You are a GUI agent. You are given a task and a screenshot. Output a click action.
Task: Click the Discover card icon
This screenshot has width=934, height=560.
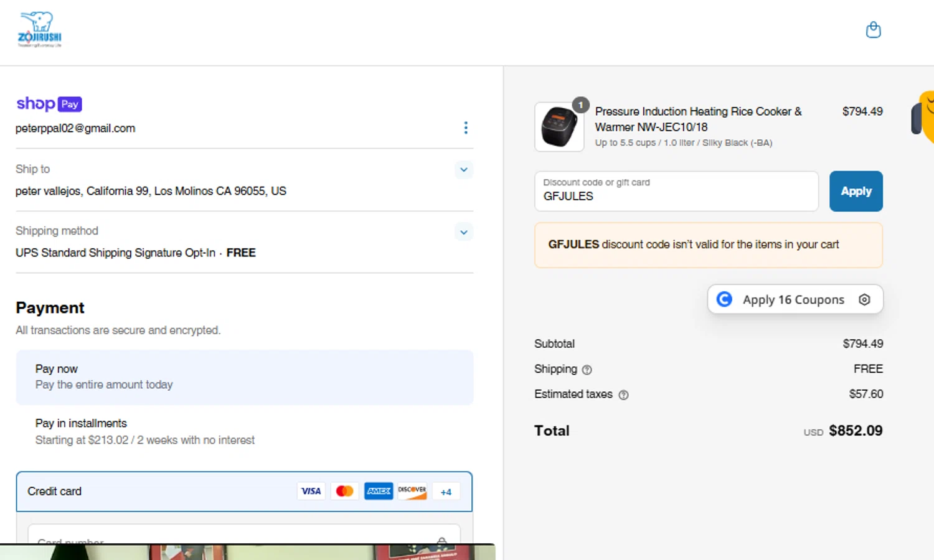point(412,491)
